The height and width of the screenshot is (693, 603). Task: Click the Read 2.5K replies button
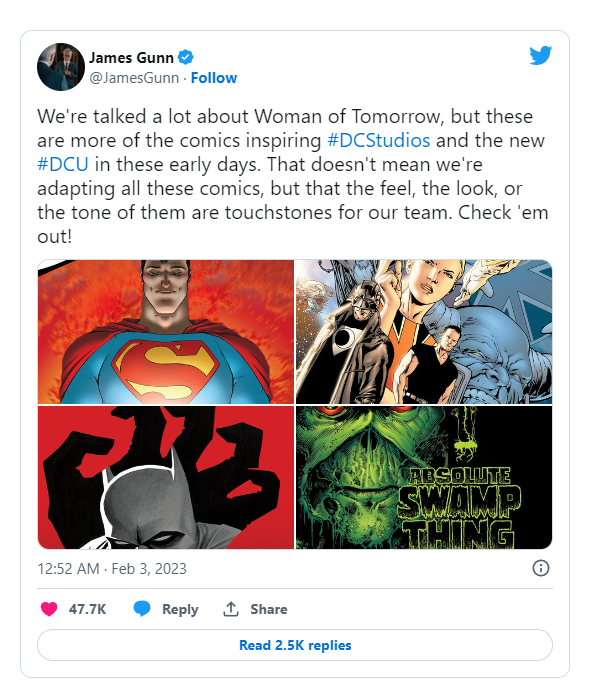[x=295, y=645]
